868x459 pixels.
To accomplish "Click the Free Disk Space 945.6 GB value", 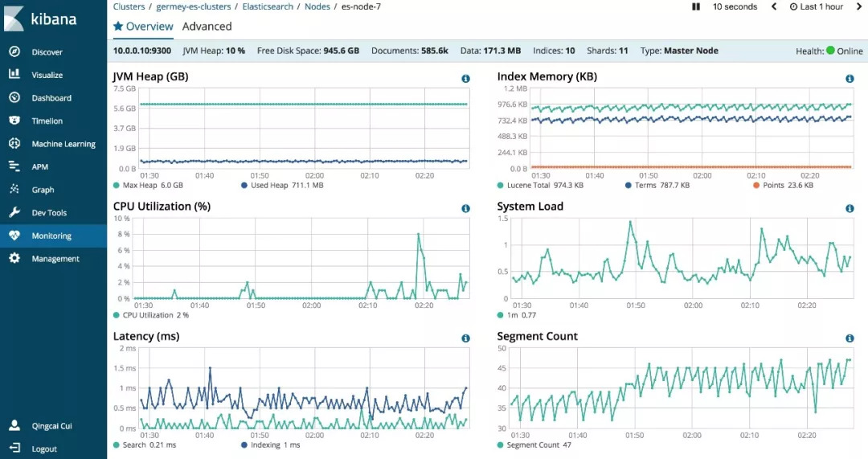I will tap(342, 51).
